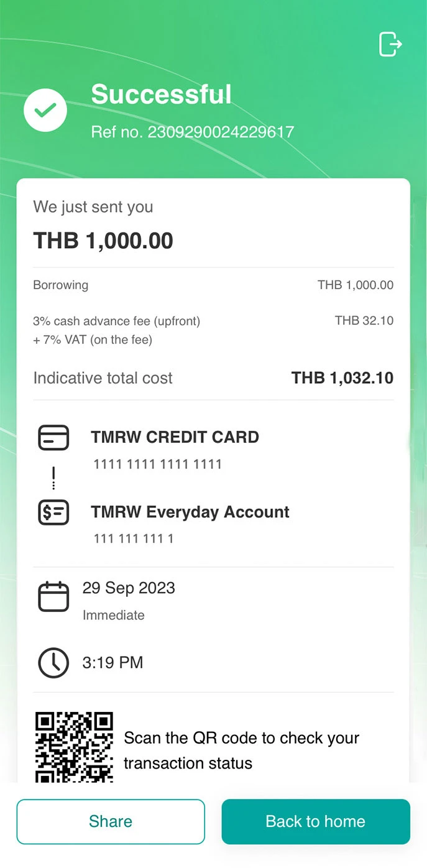Tap the calendar icon beside the date
Image resolution: width=427 pixels, height=868 pixels.
pos(53,597)
